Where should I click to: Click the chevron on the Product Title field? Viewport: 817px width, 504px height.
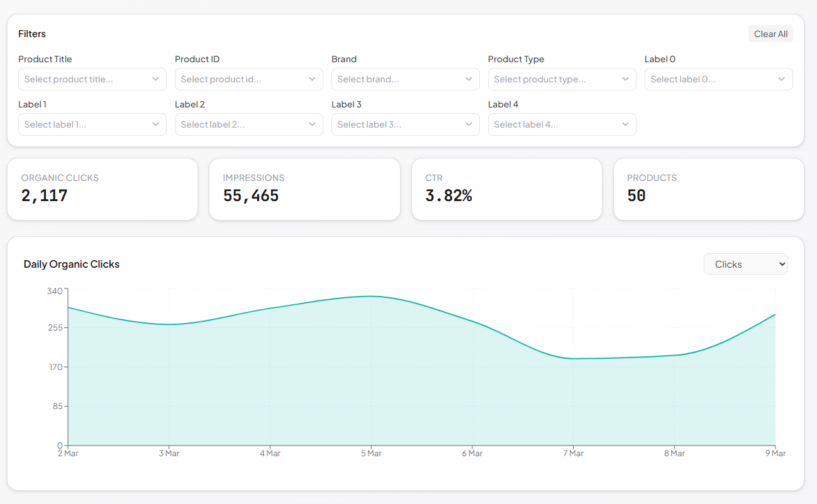(155, 79)
